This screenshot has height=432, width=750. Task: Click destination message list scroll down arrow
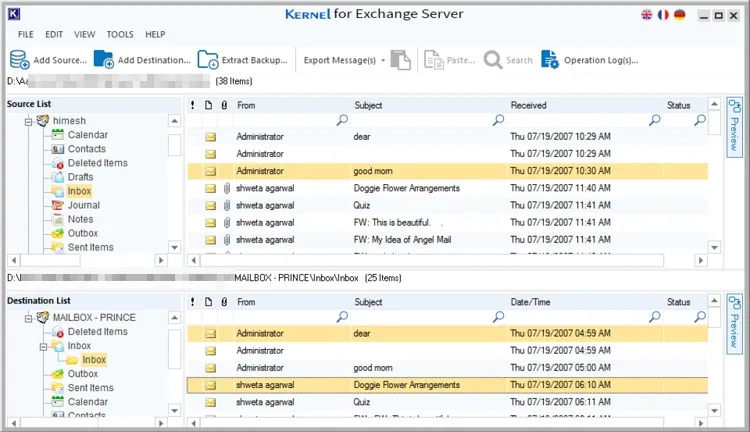(714, 410)
